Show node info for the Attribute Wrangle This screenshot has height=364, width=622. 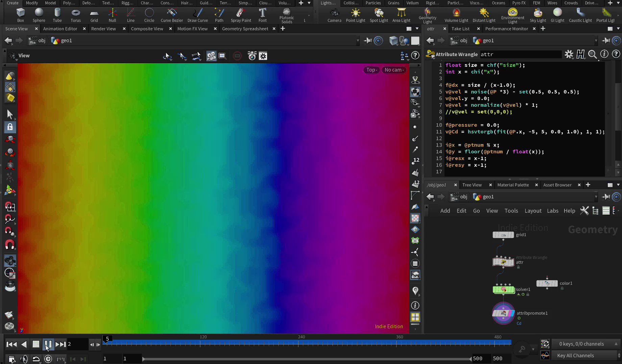(604, 54)
